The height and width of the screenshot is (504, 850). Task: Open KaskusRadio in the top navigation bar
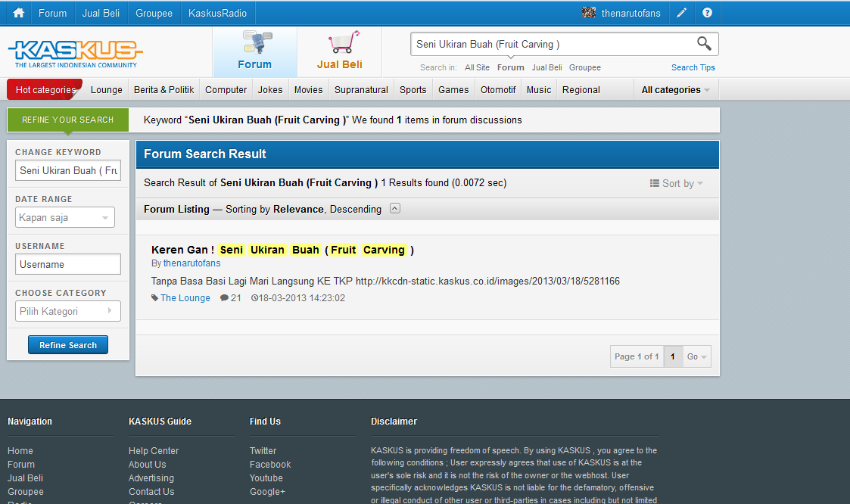click(x=217, y=13)
